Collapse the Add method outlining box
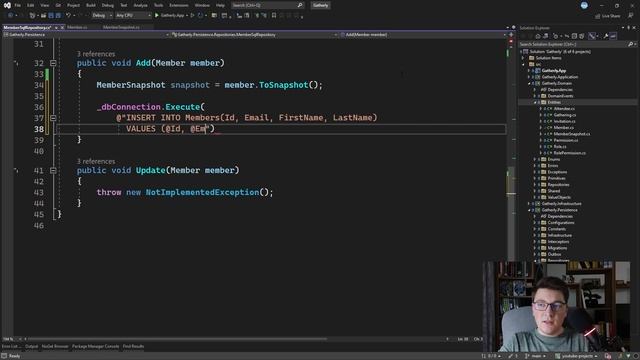 (53, 63)
